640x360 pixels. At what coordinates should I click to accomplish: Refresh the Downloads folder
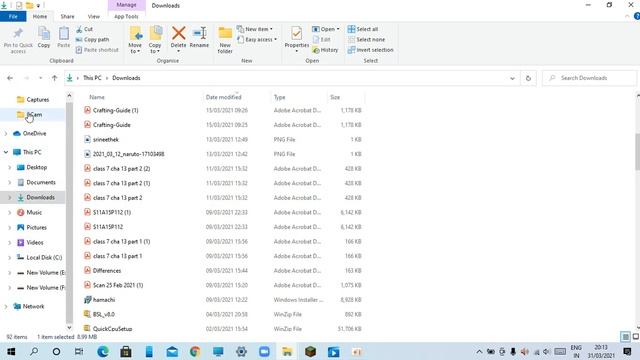[528, 78]
